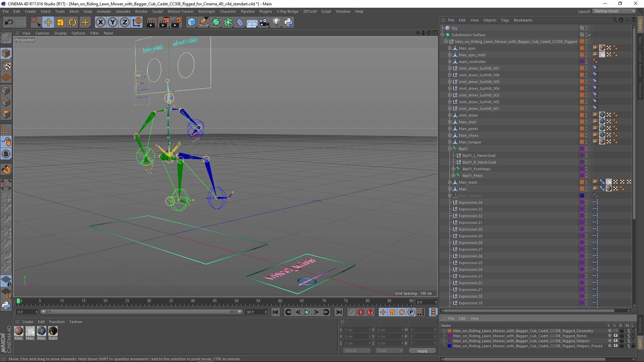Open the Simulate menu
This screenshot has height=362, width=644.
click(123, 11)
